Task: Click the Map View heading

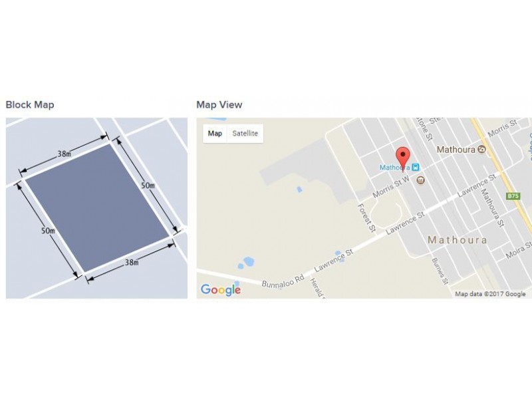Action: click(x=219, y=104)
